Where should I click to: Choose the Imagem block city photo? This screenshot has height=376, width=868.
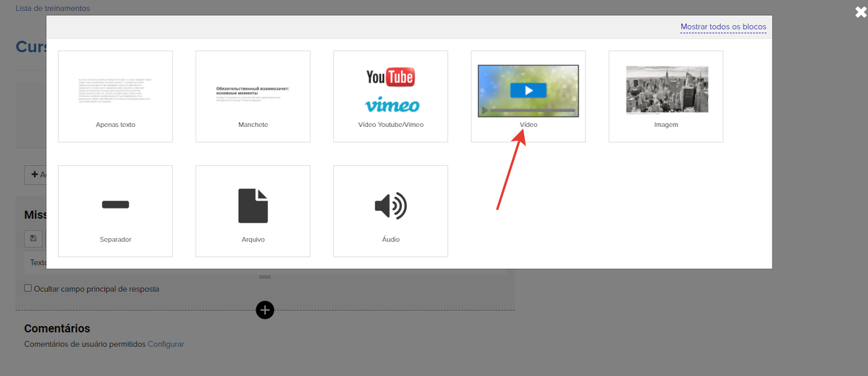point(666,90)
